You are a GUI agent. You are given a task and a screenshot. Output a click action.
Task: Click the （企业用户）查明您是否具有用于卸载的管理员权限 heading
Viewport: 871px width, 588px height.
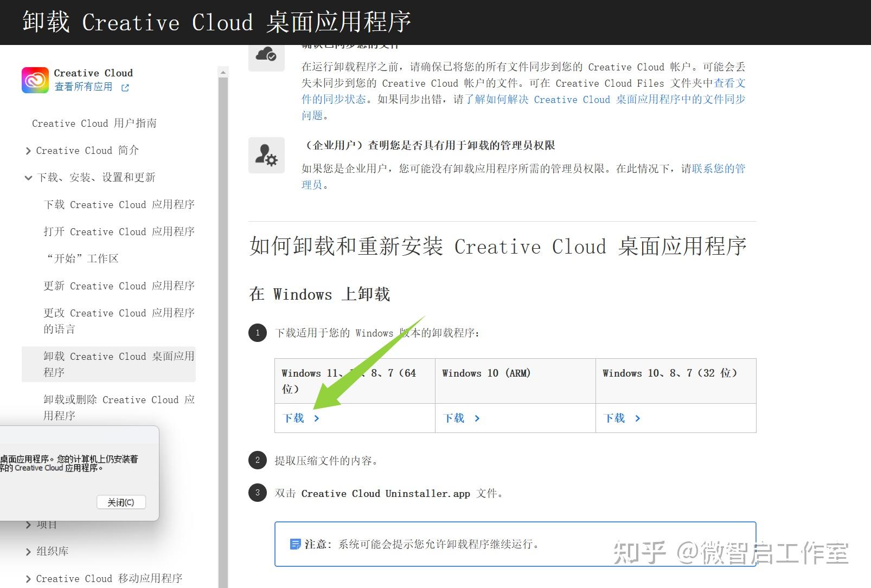[x=428, y=145]
